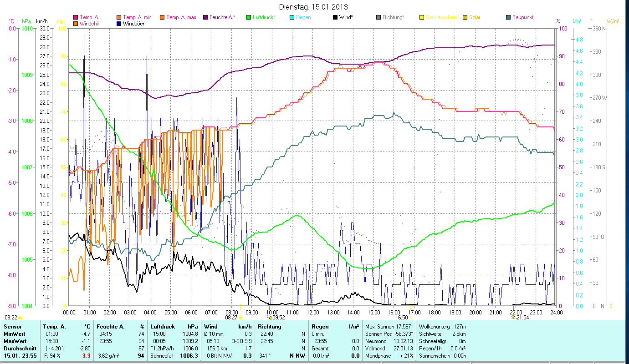Click the 15.01. 23:55 timestamp

pos(19,356)
